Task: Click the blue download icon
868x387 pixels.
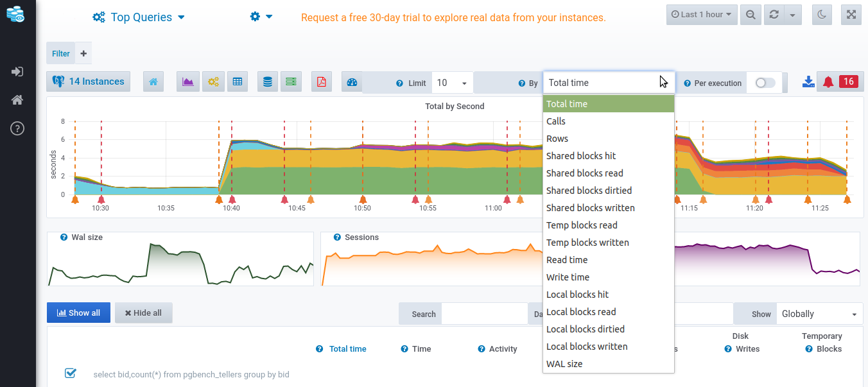Action: (x=808, y=82)
